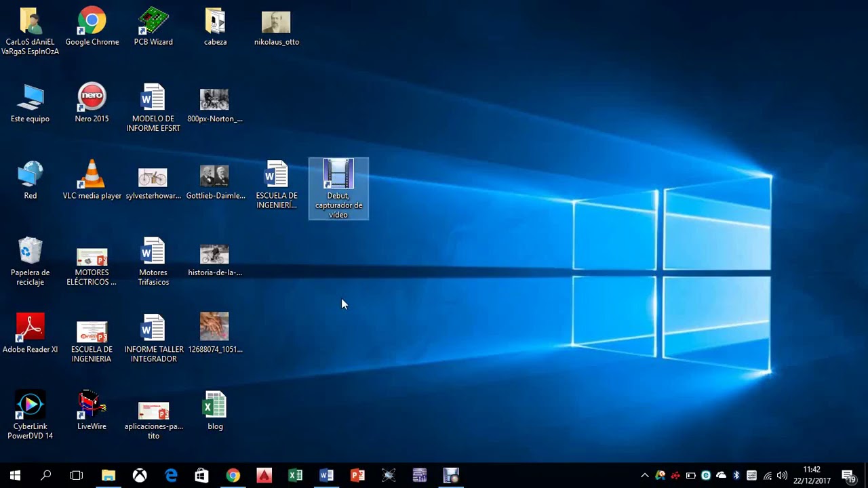Open Wi-Fi network tray icon

767,476
